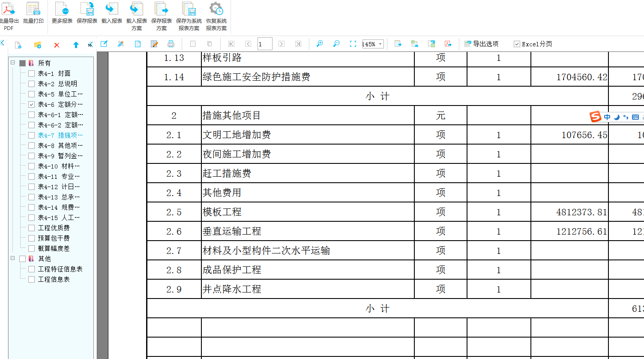644x359 pixels.
Task: Toggle the Excel分页 checkbox
Action: 517,44
